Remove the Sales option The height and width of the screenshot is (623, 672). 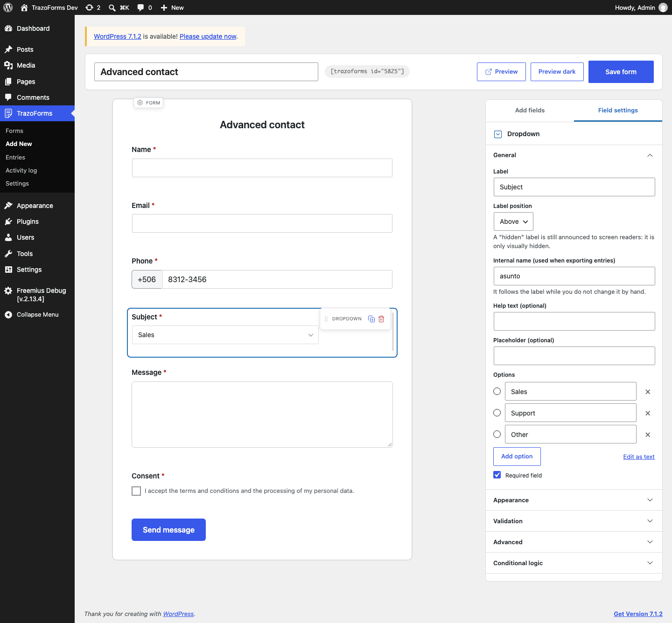(648, 392)
